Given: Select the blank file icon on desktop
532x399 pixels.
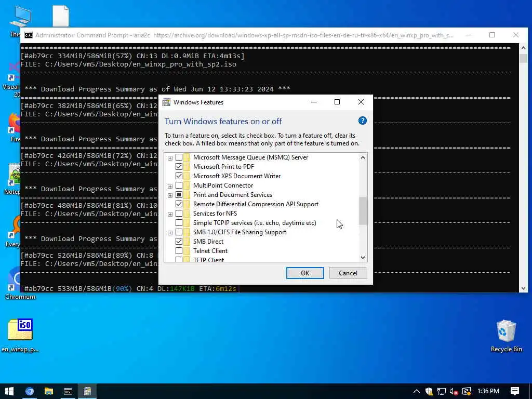Looking at the screenshot, I should click(61, 16).
